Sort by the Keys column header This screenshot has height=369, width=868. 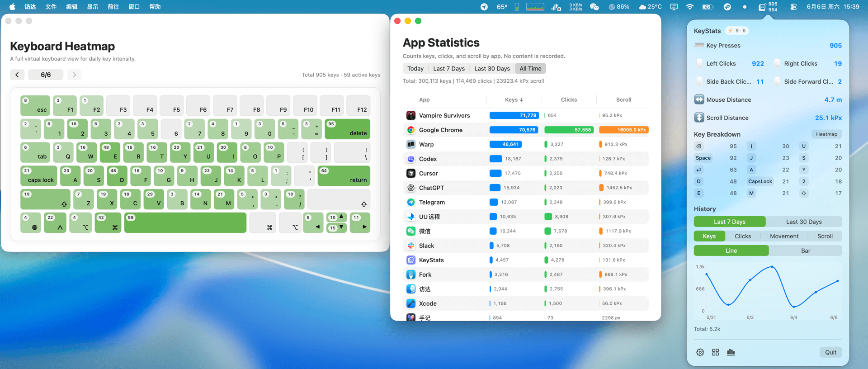click(x=514, y=99)
